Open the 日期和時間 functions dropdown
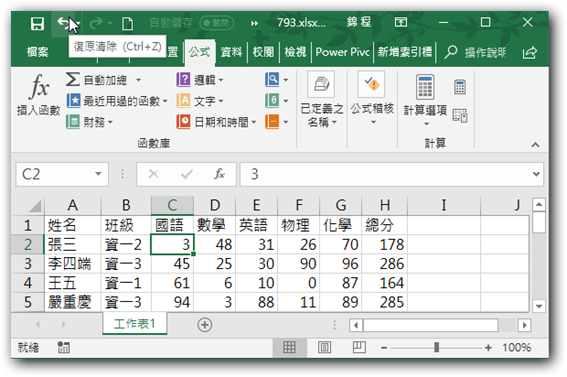 [x=216, y=122]
